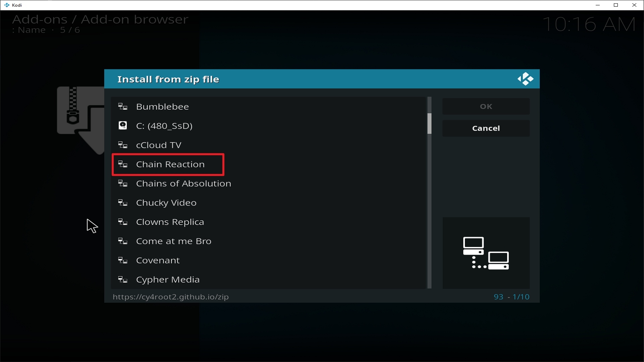644x362 pixels.
Task: Click the network icon beside cCloud TV
Action: 123,145
